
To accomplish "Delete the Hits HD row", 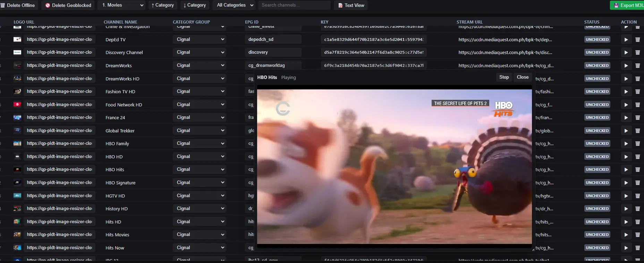I will pos(637,222).
